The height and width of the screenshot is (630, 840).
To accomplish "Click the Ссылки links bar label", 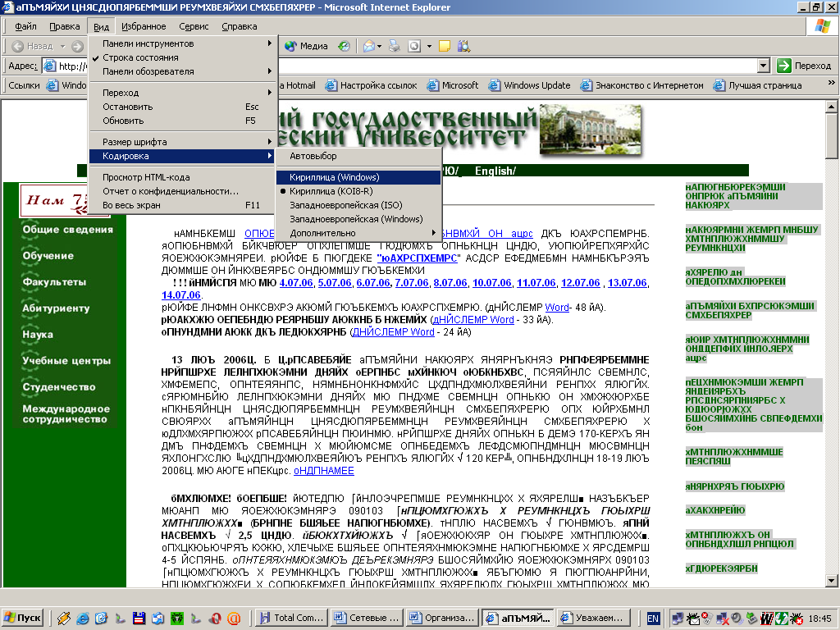I will pos(24,85).
